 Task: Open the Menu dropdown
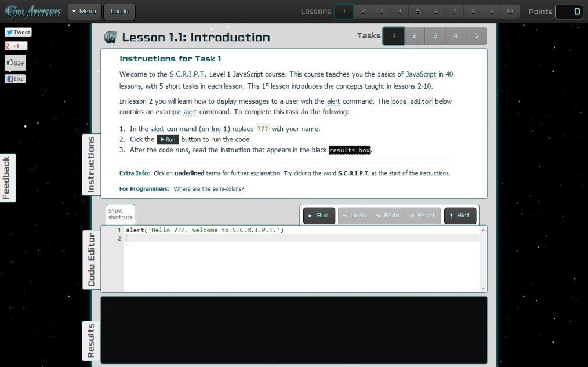[85, 12]
